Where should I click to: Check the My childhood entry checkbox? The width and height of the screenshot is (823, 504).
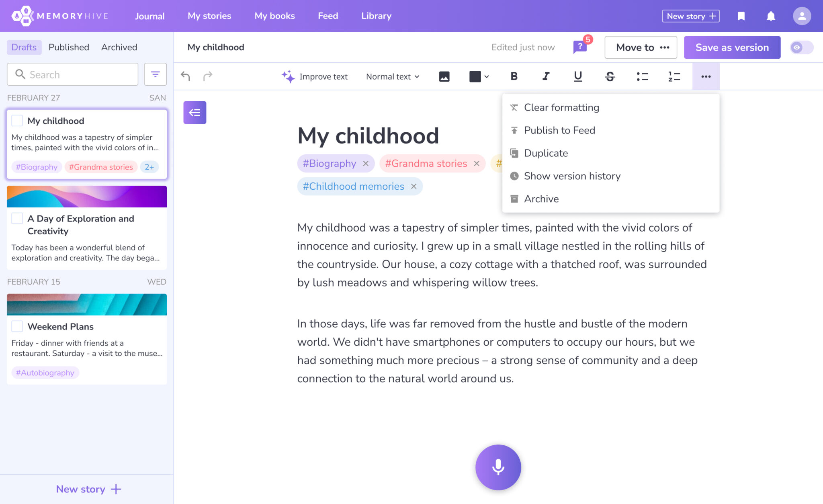[17, 120]
